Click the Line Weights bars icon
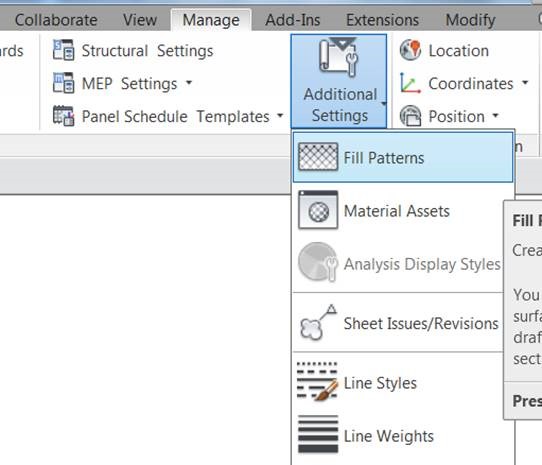 [x=318, y=434]
